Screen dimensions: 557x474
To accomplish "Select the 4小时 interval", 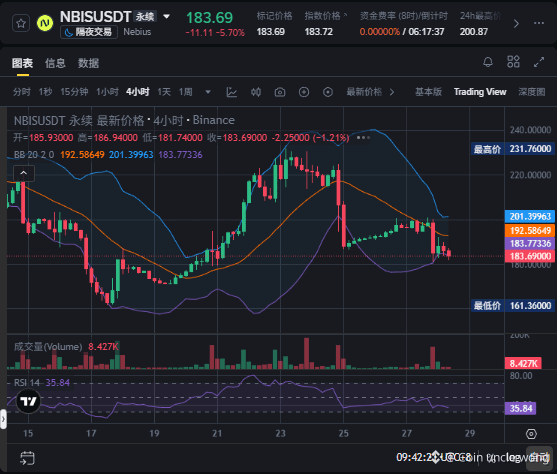I will [138, 92].
